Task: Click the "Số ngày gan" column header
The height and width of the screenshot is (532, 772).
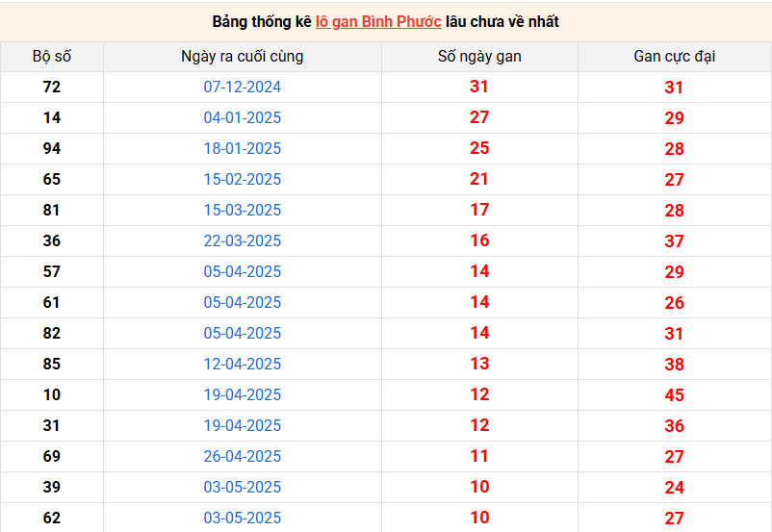Action: pos(479,56)
